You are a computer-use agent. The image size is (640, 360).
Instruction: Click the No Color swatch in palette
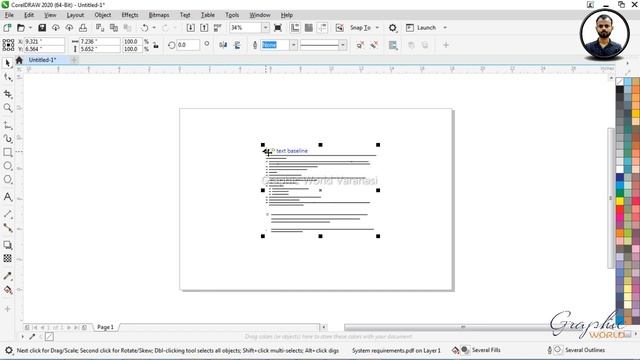[x=620, y=82]
